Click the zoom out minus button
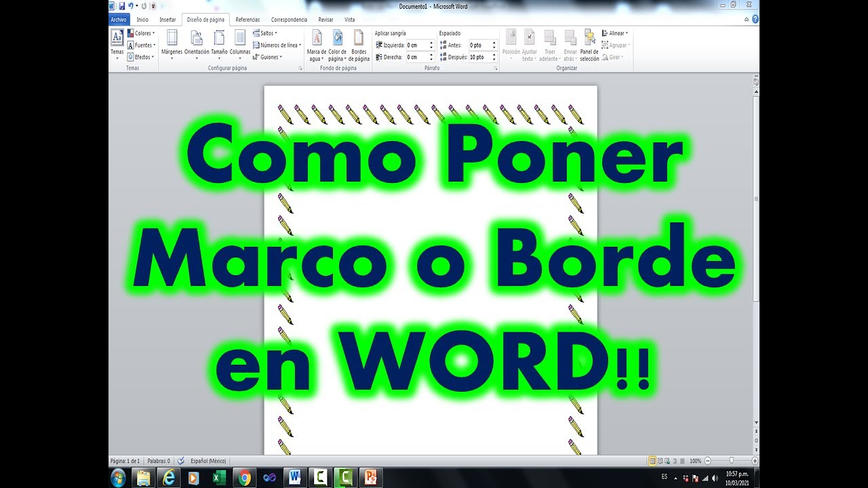This screenshot has width=868, height=488. pyautogui.click(x=708, y=461)
